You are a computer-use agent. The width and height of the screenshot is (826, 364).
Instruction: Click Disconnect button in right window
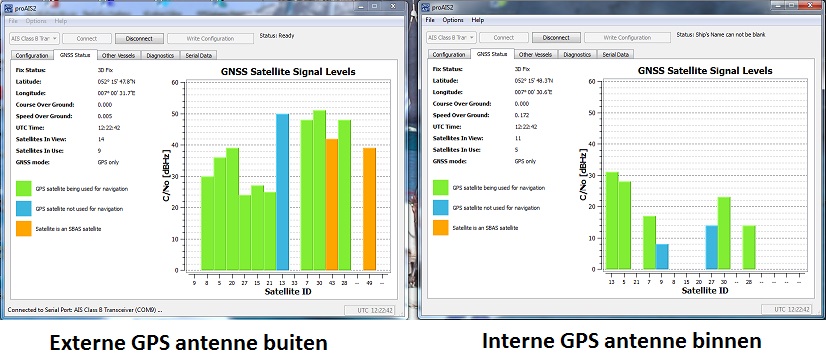click(x=556, y=37)
